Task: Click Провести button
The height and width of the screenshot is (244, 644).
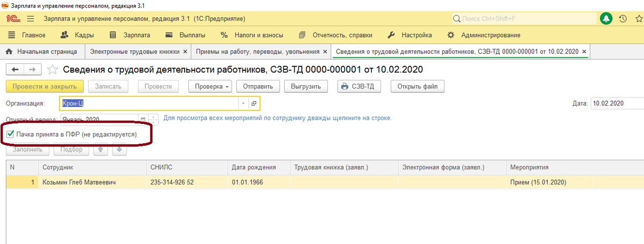Action: [158, 86]
